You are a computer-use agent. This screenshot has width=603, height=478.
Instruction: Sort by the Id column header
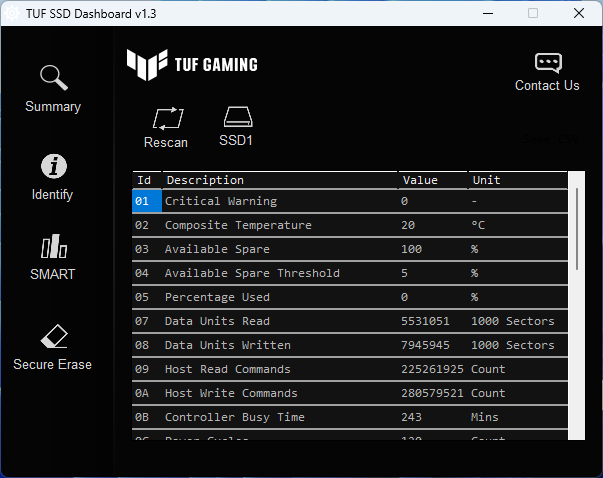pyautogui.click(x=147, y=180)
